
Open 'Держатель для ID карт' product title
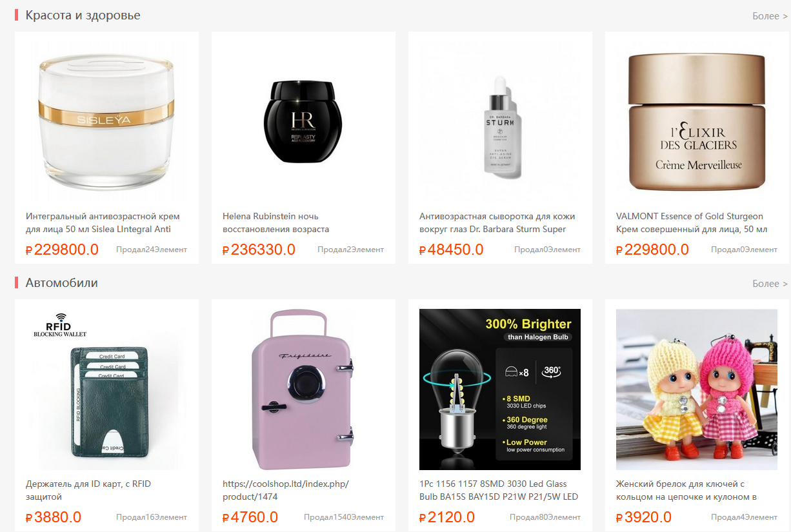[88, 490]
